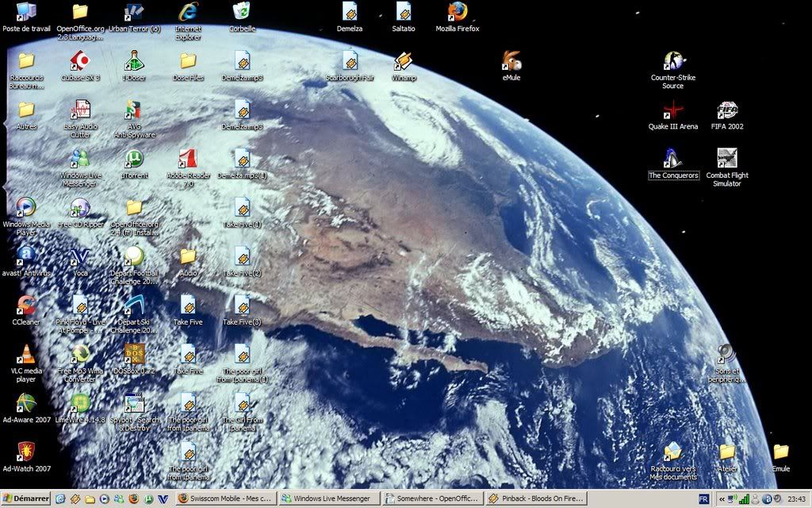Open Adobe Reader 7.0 shortcut
The height and width of the screenshot is (508, 812).
(x=188, y=159)
